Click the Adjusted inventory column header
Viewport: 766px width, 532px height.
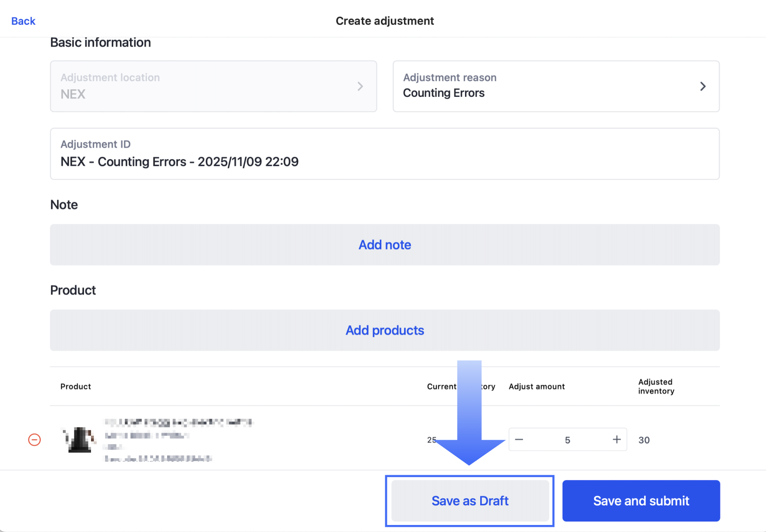point(656,386)
